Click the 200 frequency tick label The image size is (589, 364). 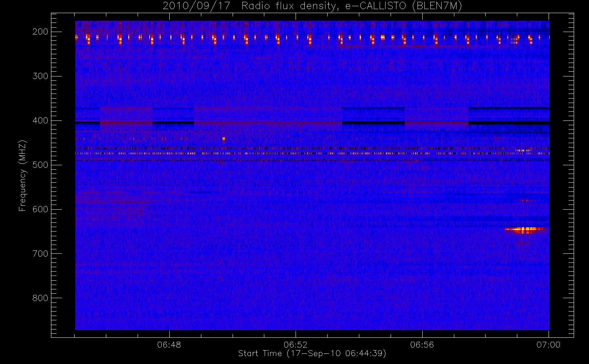40,32
